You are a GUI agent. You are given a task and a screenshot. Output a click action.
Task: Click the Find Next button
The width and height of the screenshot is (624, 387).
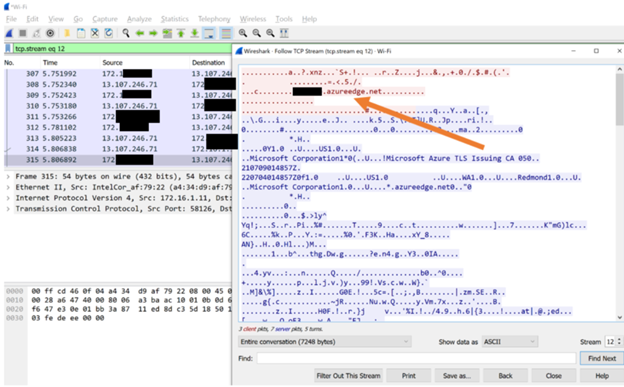[x=602, y=358]
